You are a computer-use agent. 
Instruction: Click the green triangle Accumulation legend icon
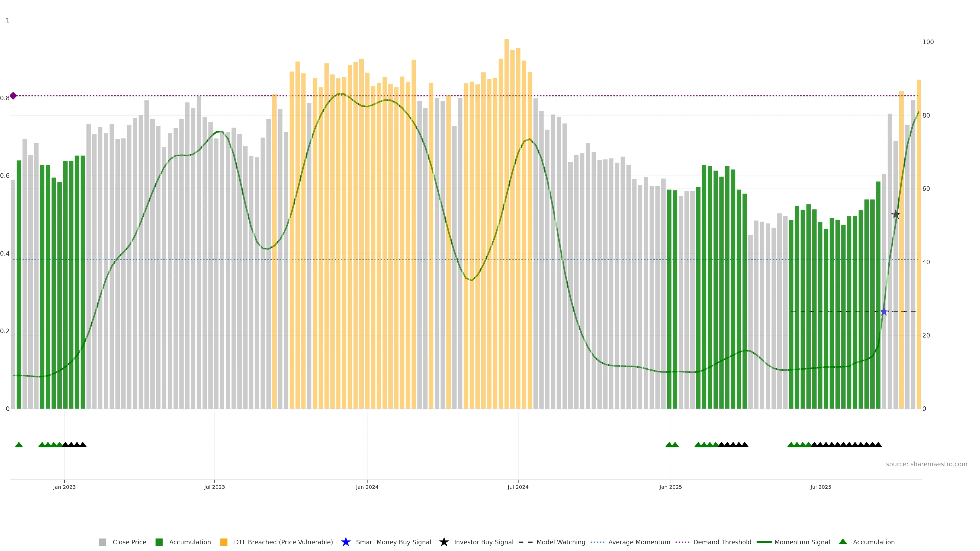point(843,542)
